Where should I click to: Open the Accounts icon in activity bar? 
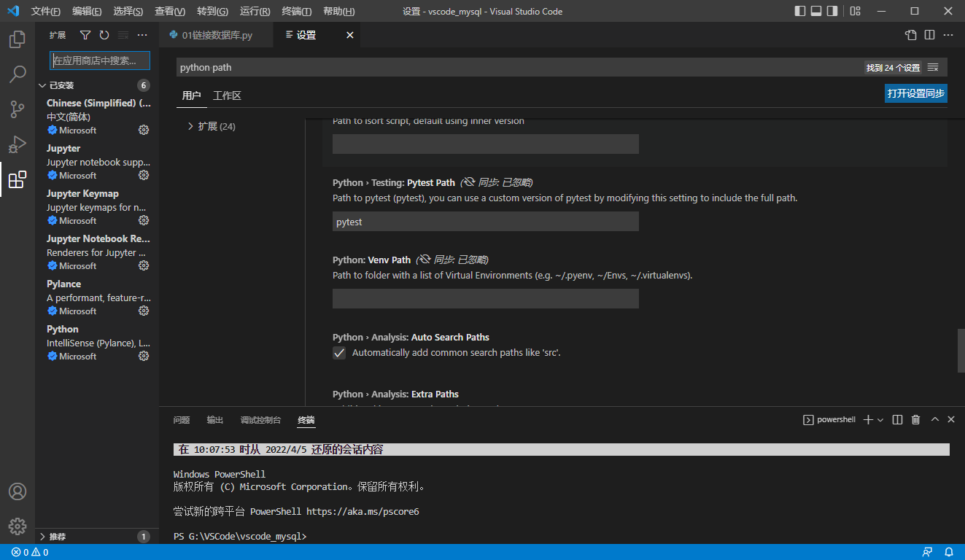point(18,491)
